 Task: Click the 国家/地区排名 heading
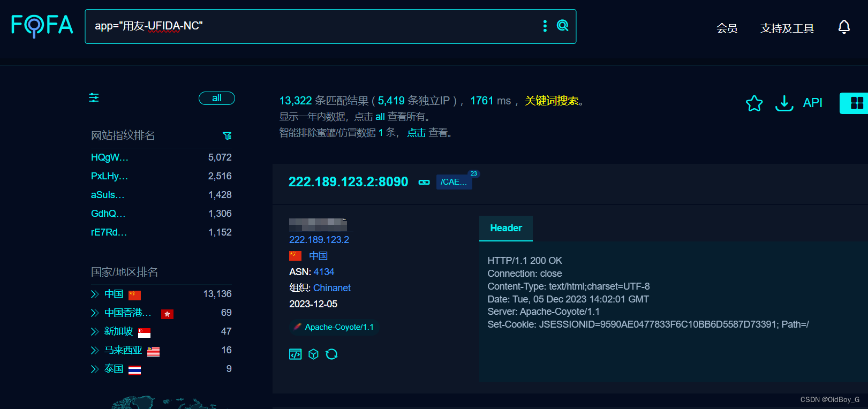click(x=125, y=272)
